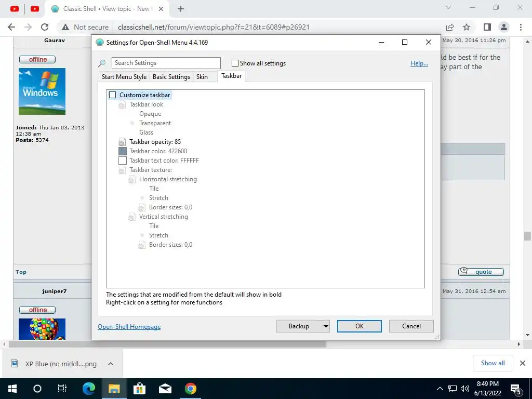Show hidden tray icons chevron

(x=440, y=389)
